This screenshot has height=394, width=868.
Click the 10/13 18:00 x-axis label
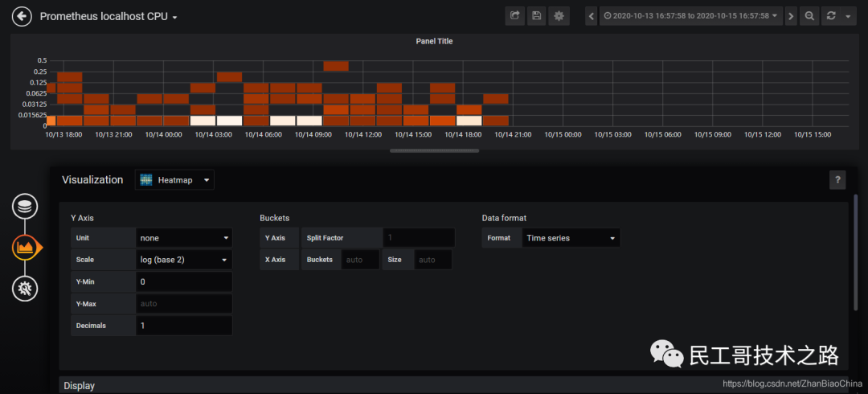tap(63, 134)
